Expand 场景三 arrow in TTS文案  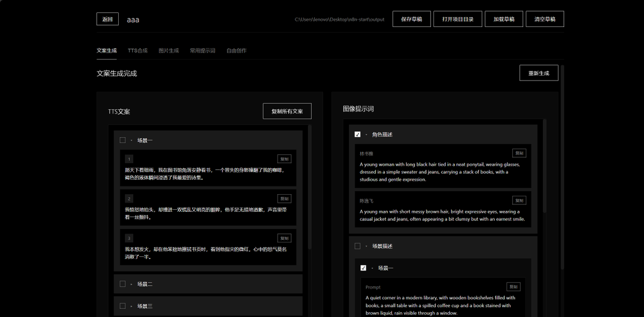pos(132,306)
